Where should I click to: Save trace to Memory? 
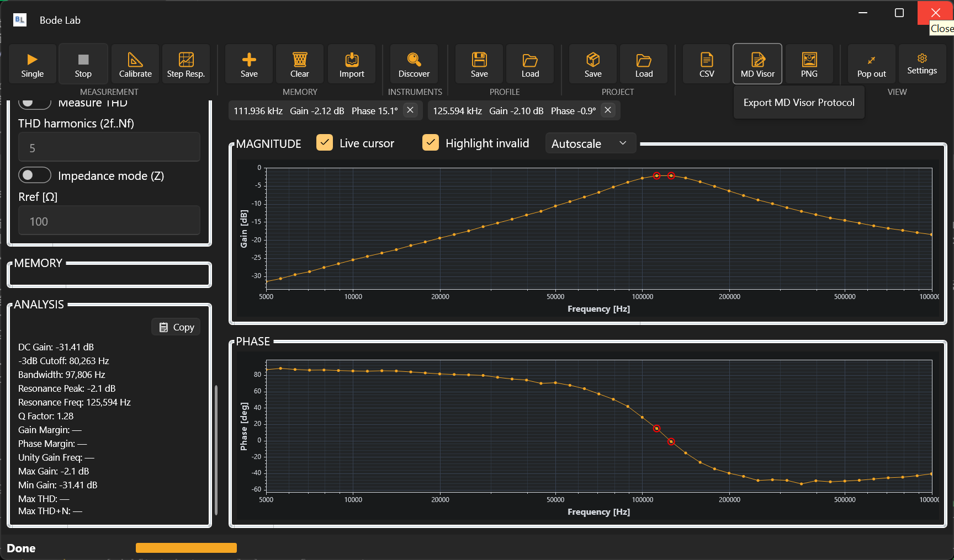(x=249, y=64)
